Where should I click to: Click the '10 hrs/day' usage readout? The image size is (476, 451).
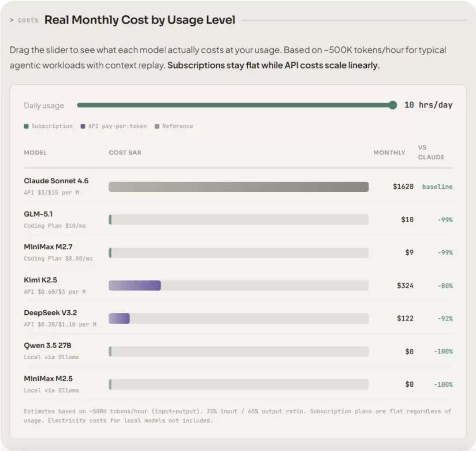click(428, 105)
